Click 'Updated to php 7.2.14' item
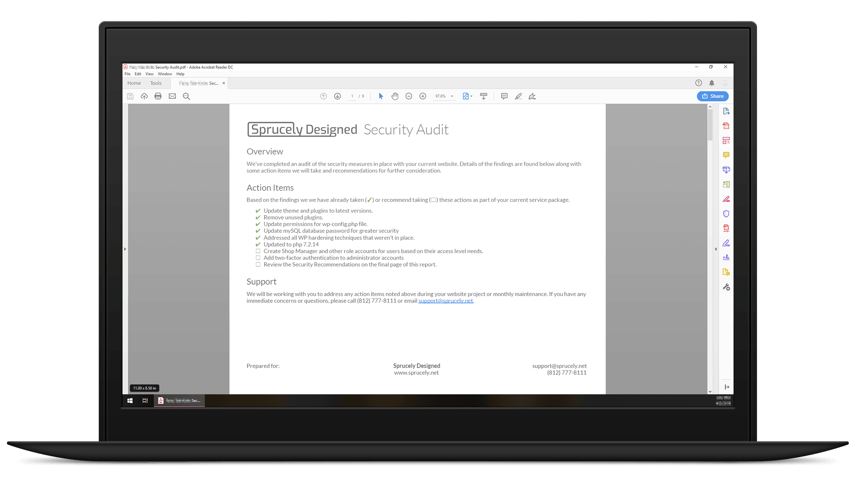868x488 pixels. coord(291,244)
